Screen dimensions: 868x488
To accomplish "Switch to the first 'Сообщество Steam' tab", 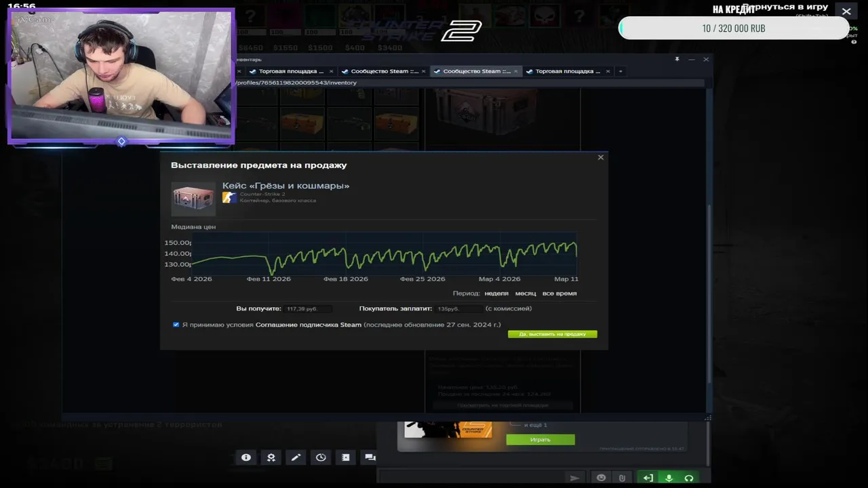I will [384, 71].
